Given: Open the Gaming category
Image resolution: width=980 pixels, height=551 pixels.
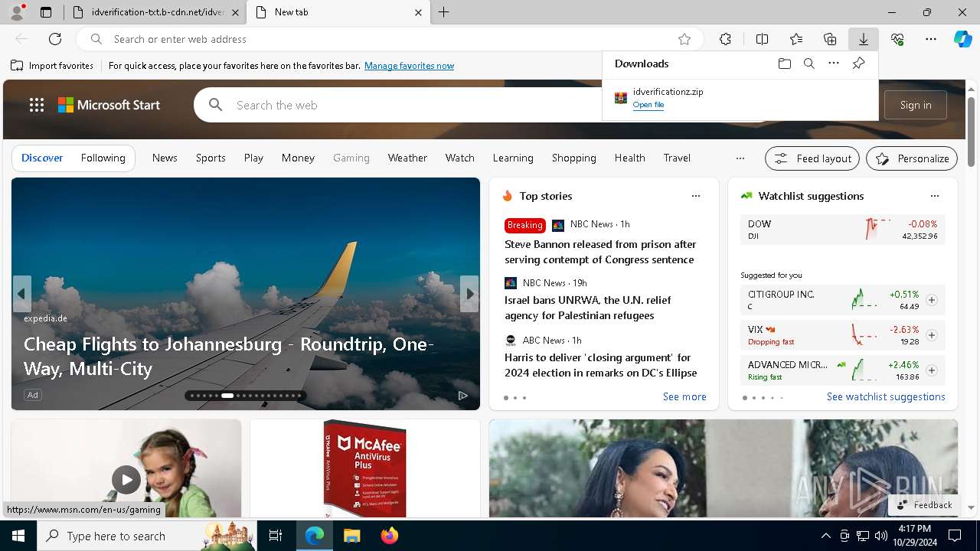Looking at the screenshot, I should point(351,158).
